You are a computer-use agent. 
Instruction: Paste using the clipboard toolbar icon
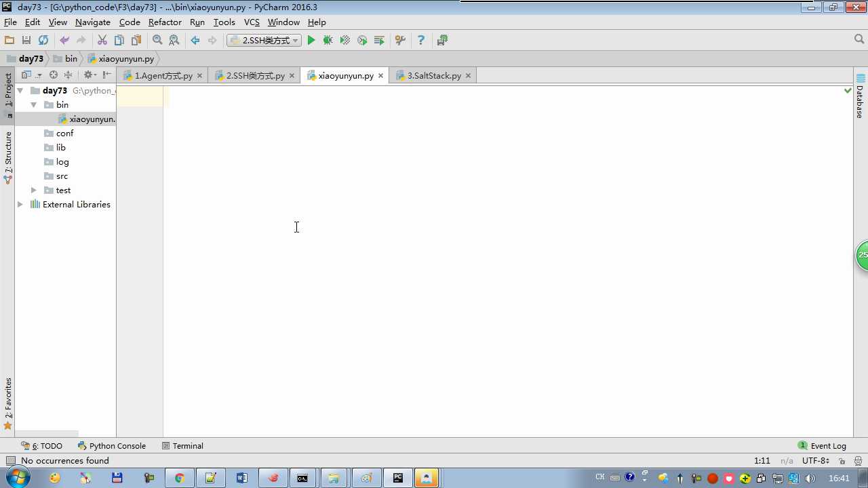click(136, 41)
